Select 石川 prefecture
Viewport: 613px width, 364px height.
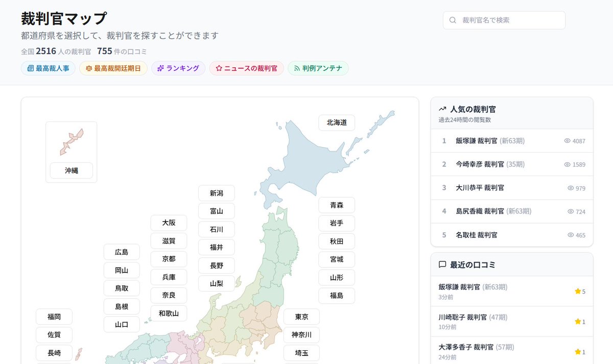pos(217,229)
